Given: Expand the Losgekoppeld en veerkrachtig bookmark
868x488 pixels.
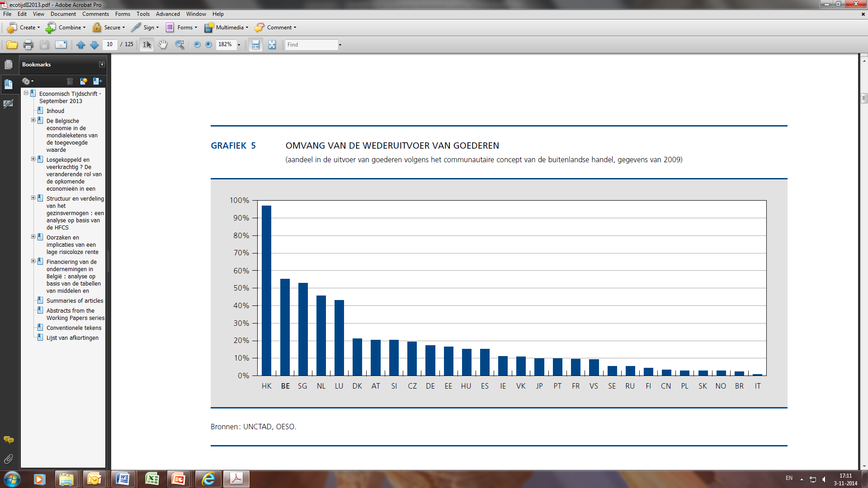Looking at the screenshot, I should [x=33, y=159].
